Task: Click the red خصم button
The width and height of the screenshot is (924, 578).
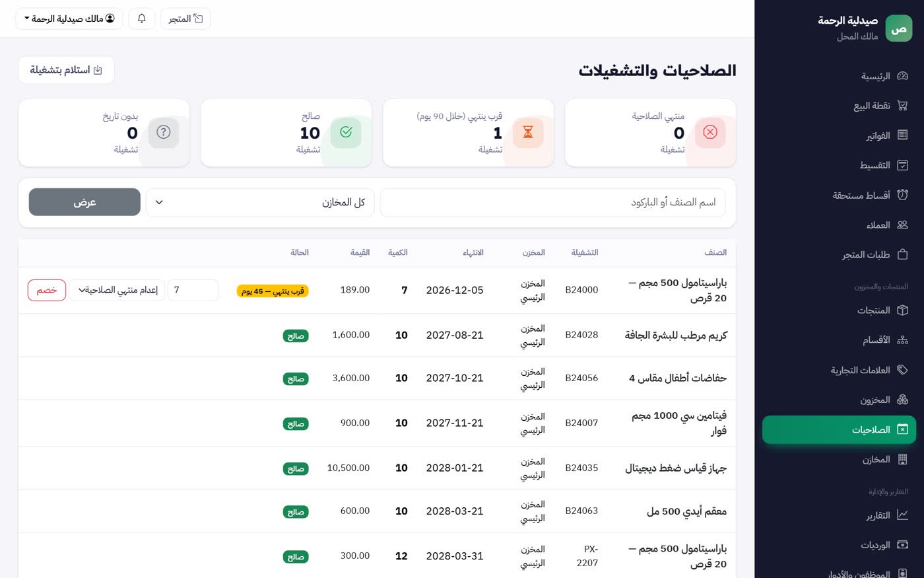Action: pyautogui.click(x=47, y=290)
